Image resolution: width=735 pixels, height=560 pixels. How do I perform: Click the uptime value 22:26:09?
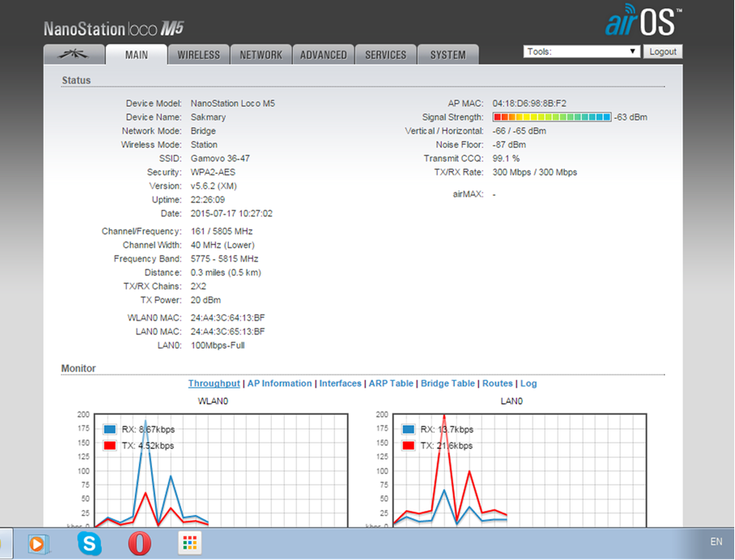(208, 200)
